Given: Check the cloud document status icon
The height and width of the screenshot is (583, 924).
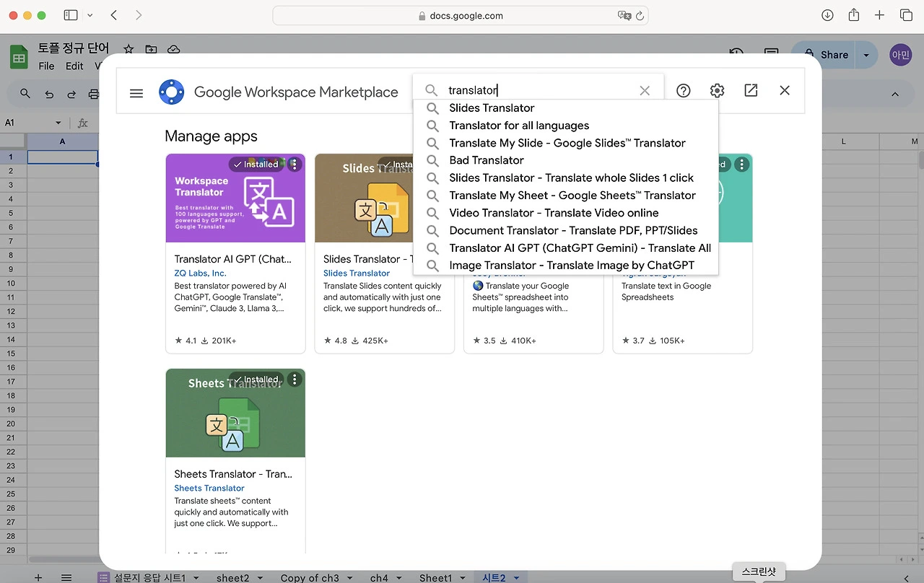Looking at the screenshot, I should point(173,49).
